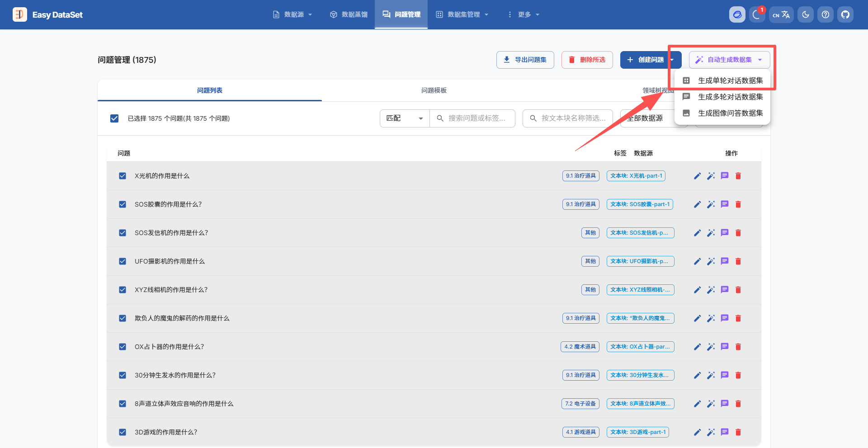Edit the X光机的作用是什么 question
Viewport: 868px width, 448px height.
click(x=698, y=176)
